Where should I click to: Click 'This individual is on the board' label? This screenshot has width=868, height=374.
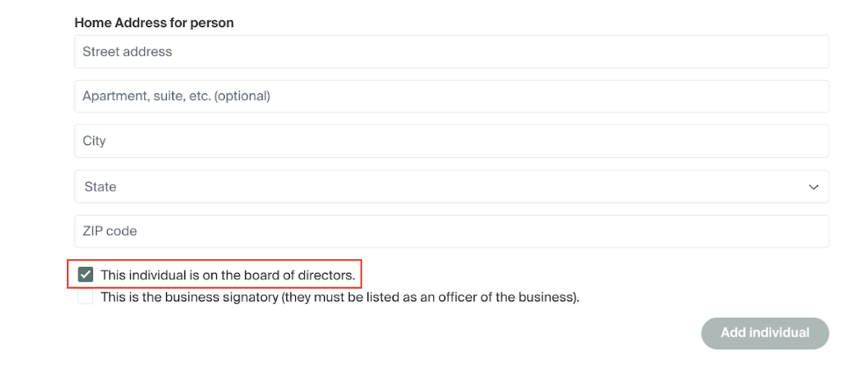pyautogui.click(x=228, y=276)
